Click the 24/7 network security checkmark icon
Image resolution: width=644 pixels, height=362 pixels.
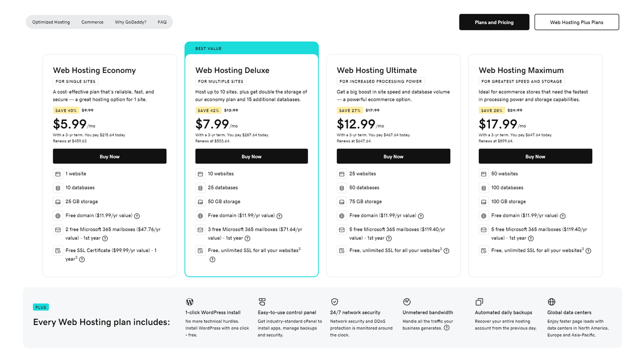(335, 301)
